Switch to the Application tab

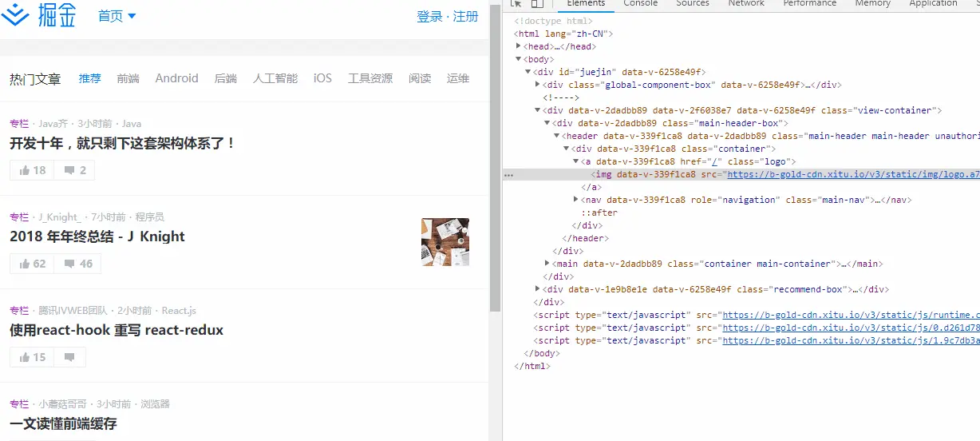click(x=933, y=4)
